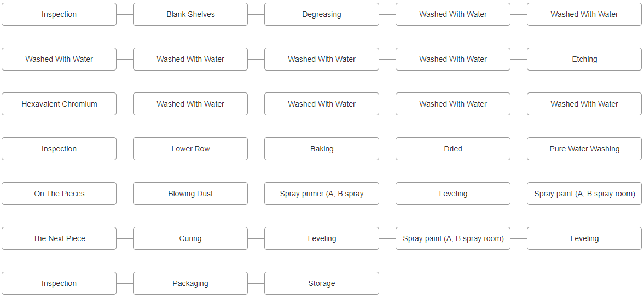
Task: Select Washed With Water node right after Degreasing
Action: 453,14
